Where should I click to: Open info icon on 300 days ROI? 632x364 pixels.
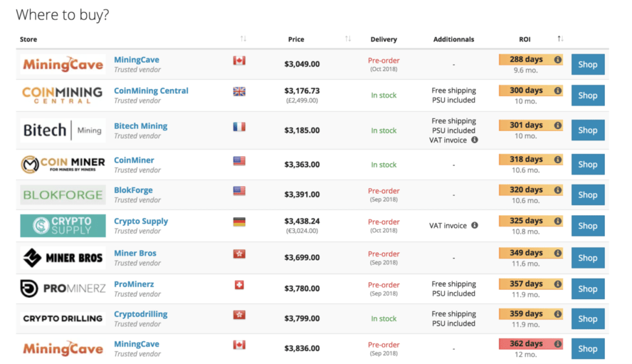click(x=557, y=91)
